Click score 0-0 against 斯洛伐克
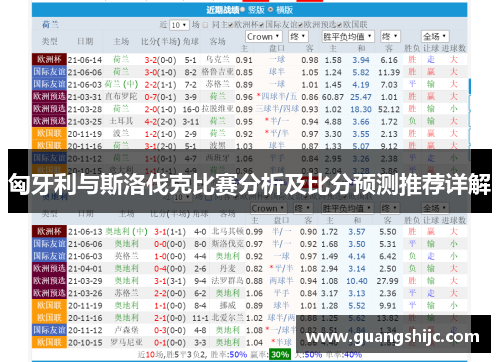 point(160,244)
